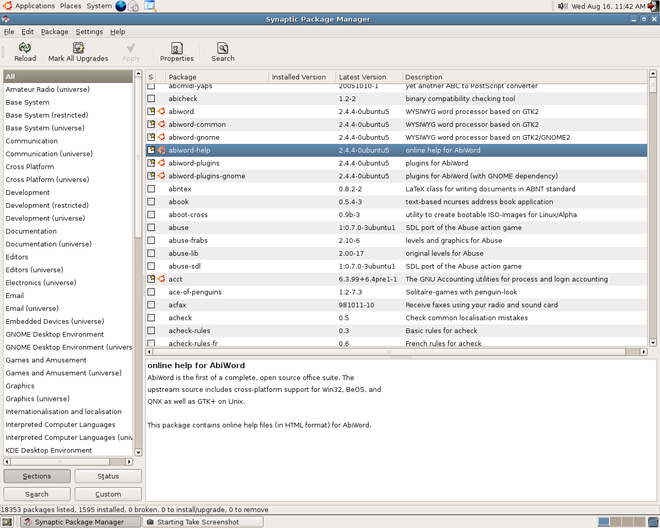Viewport: 660px width, 528px height.
Task: Switch to Starting Take Screenshot taskbar entry
Action: coord(204,522)
